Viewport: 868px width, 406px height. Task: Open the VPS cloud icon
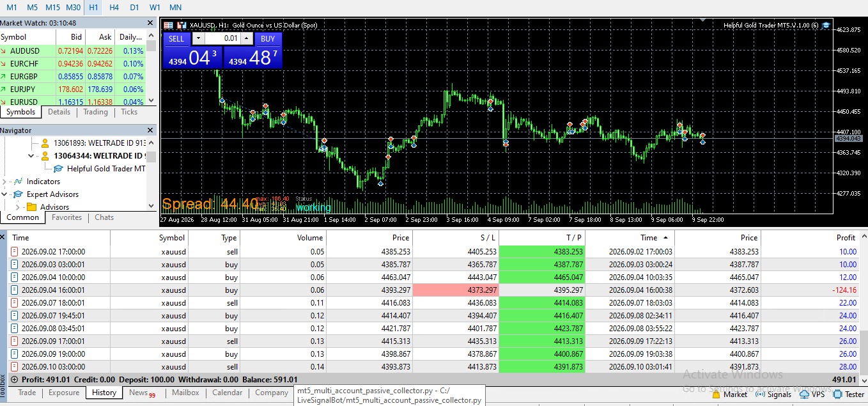click(804, 394)
